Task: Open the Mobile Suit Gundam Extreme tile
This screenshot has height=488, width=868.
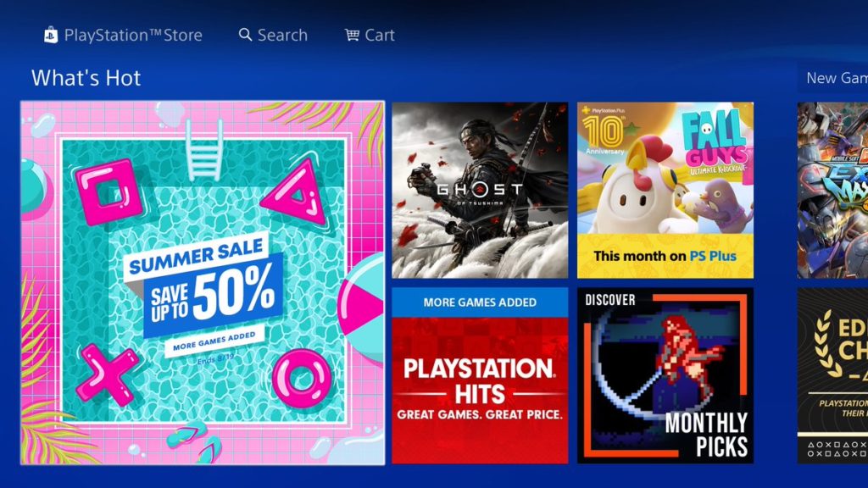Action: 832,190
